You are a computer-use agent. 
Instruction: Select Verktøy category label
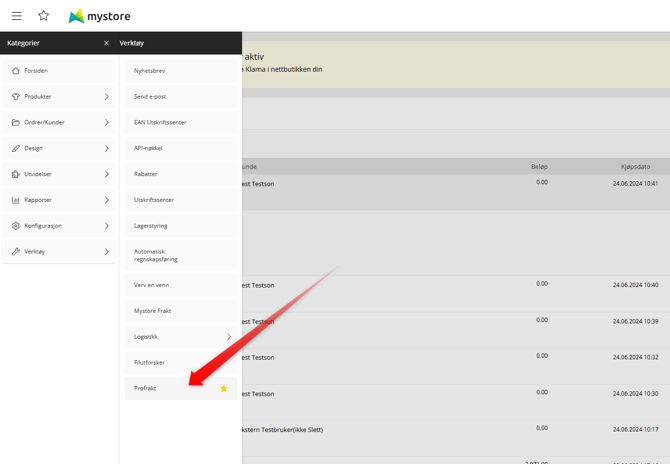pos(35,252)
